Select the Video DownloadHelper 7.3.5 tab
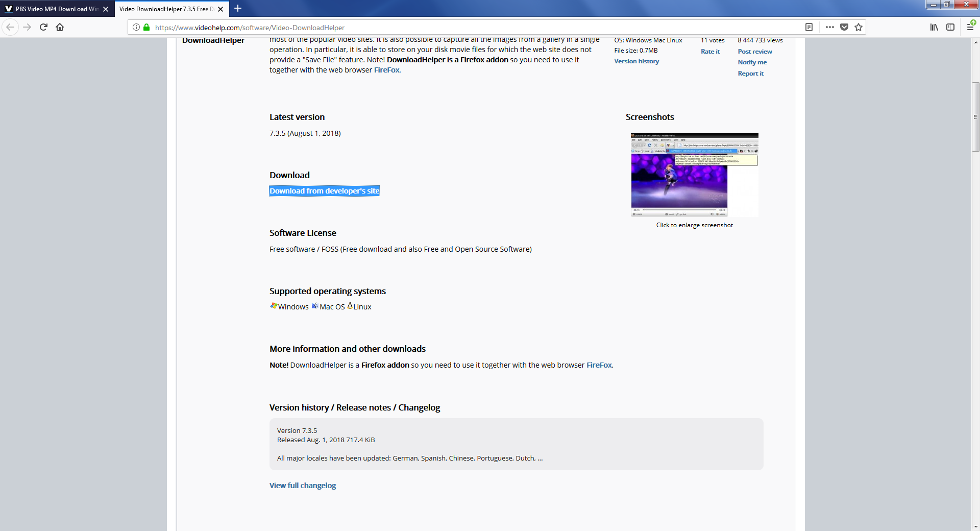The width and height of the screenshot is (980, 531). [166, 9]
